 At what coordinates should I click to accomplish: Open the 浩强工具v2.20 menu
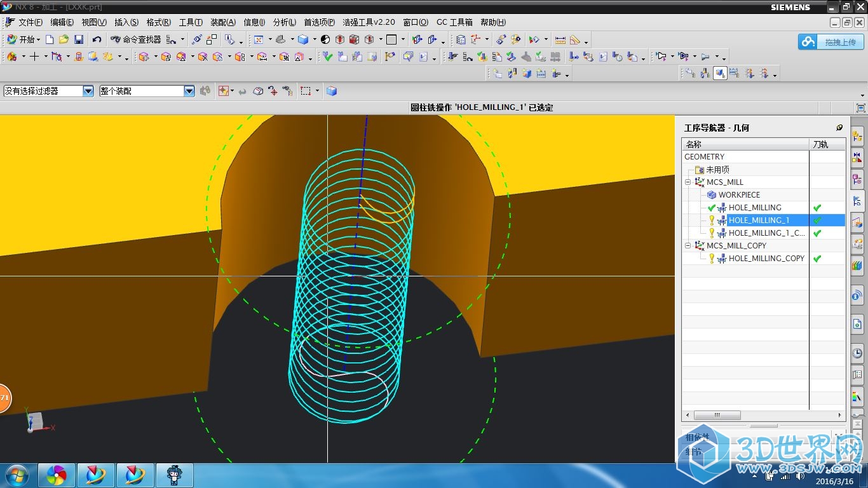(369, 22)
